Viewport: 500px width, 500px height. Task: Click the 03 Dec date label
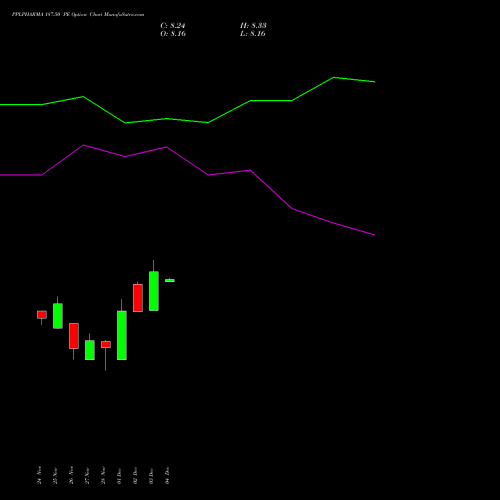click(x=151, y=476)
